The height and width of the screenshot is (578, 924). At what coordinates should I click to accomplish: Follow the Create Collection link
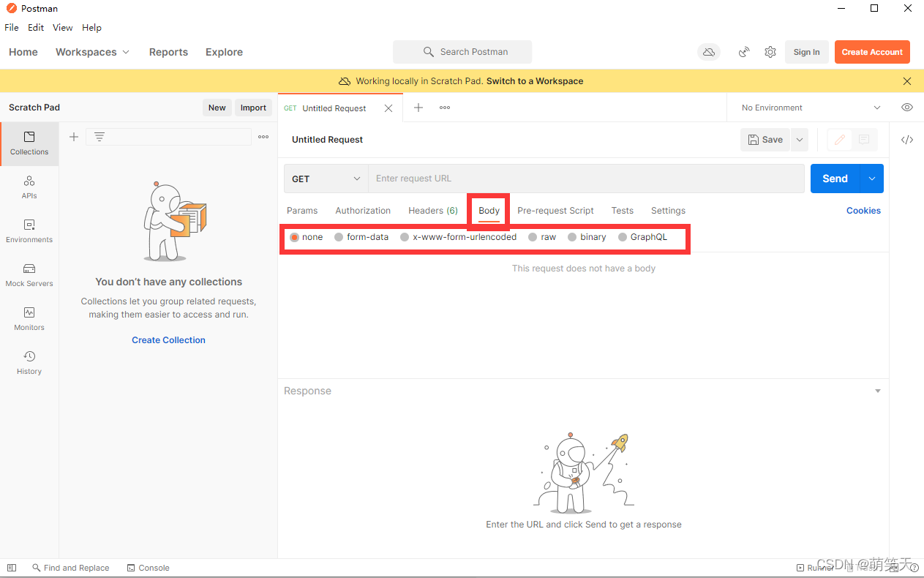pos(168,340)
